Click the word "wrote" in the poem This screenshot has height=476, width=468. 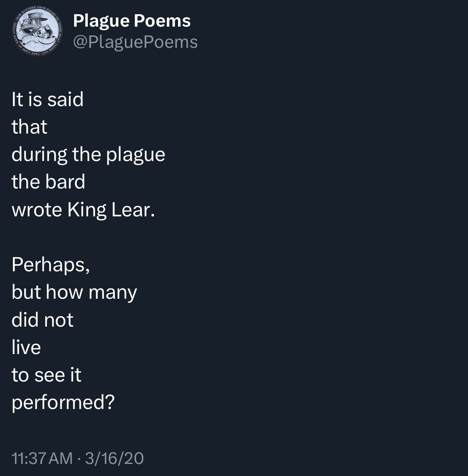pos(37,210)
